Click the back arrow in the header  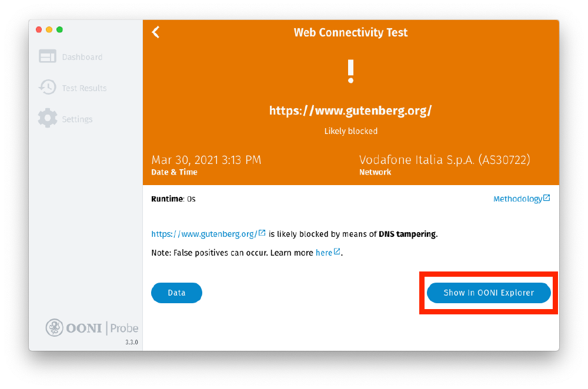156,32
